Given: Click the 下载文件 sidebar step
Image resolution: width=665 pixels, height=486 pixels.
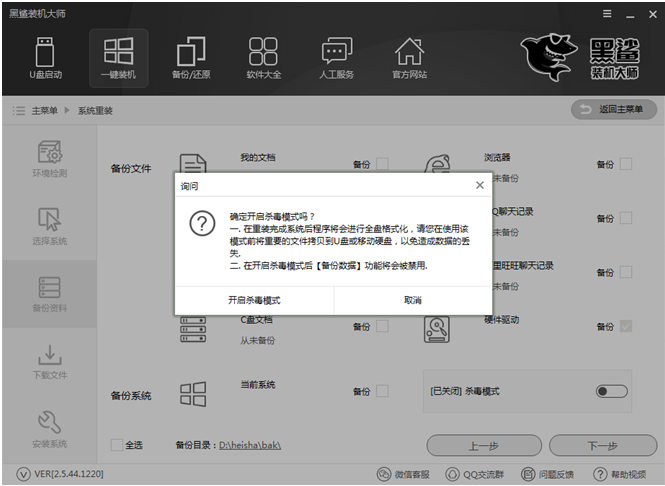Looking at the screenshot, I should [50, 362].
